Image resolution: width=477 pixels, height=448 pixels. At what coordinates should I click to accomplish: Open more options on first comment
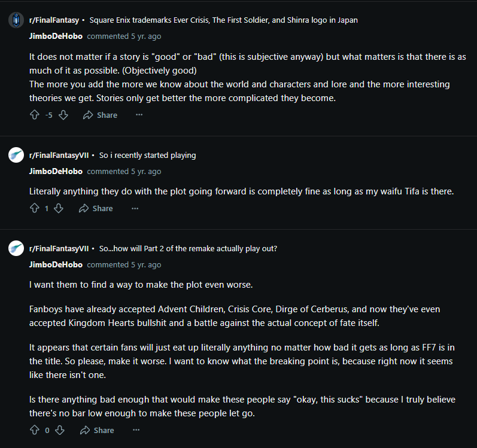click(139, 115)
